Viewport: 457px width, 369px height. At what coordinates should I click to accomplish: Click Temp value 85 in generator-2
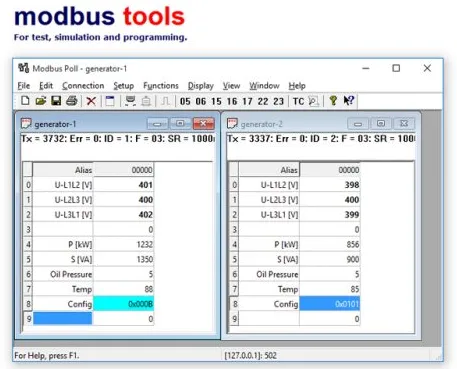pyautogui.click(x=329, y=289)
